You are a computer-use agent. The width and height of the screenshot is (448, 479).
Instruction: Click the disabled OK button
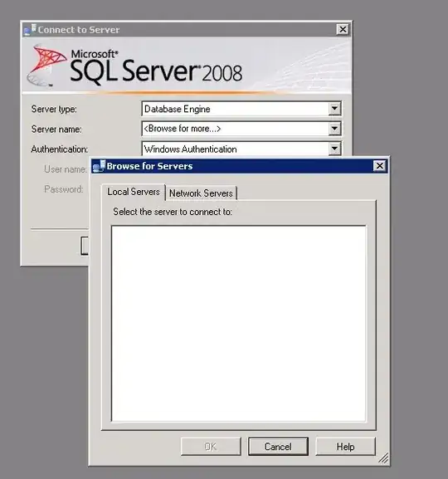click(x=211, y=447)
